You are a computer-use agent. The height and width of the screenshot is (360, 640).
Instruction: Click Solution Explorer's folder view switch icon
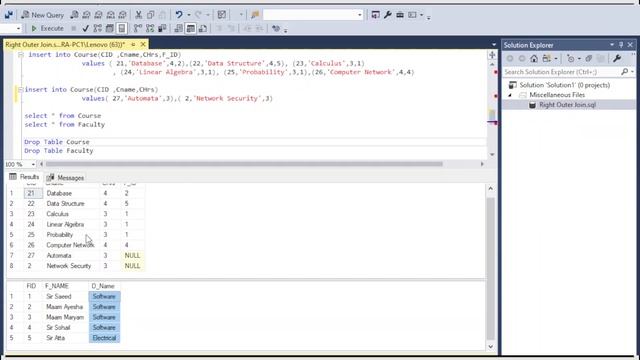tap(547, 59)
